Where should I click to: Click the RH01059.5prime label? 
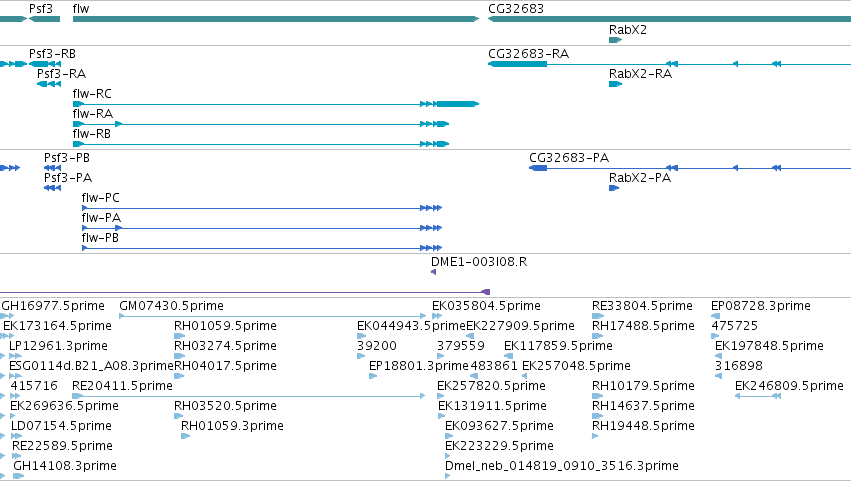tap(225, 326)
